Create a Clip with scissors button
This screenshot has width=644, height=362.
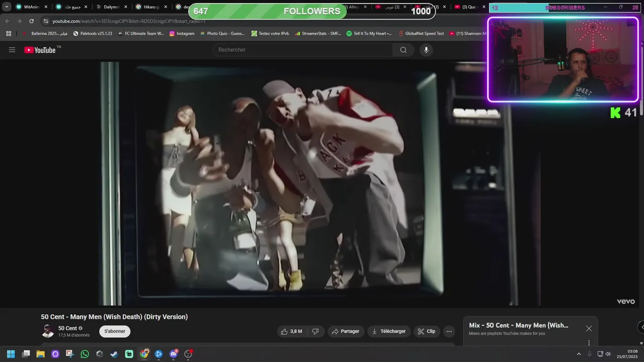(426, 331)
